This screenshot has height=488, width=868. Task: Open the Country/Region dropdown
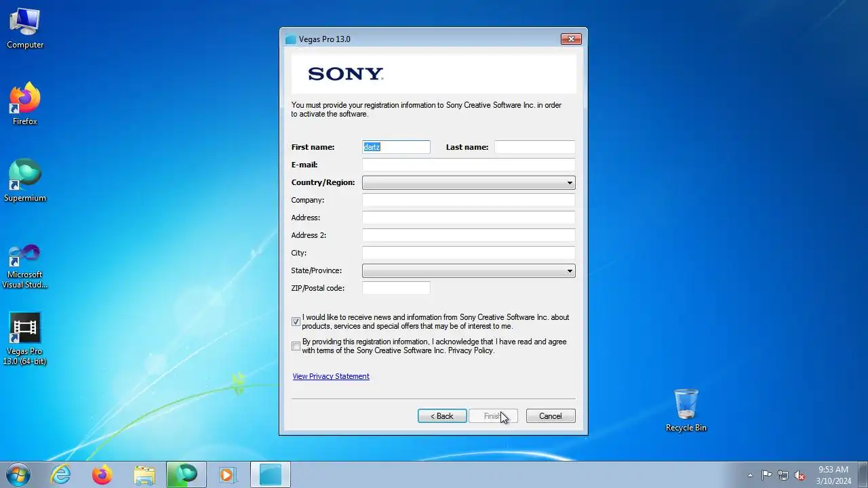[x=469, y=182]
